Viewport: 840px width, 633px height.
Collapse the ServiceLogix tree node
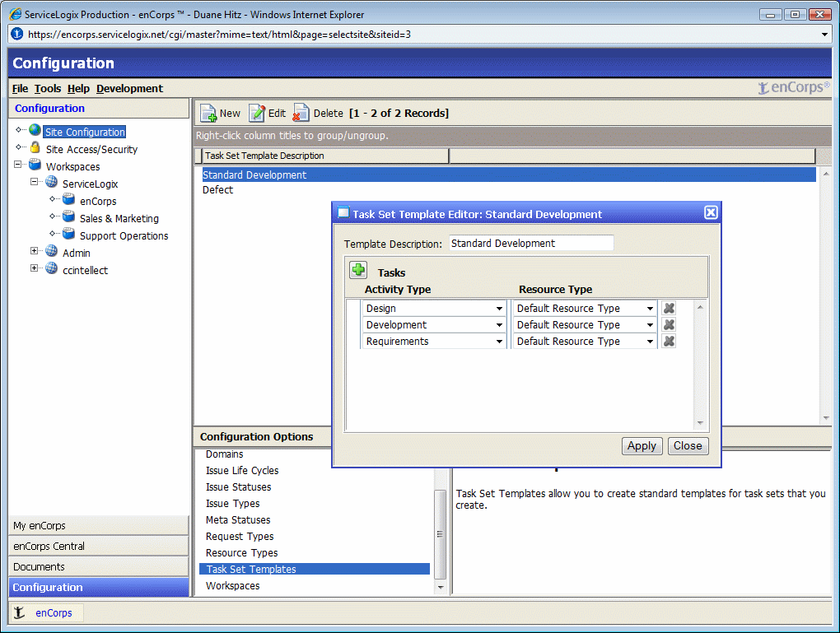click(x=35, y=182)
